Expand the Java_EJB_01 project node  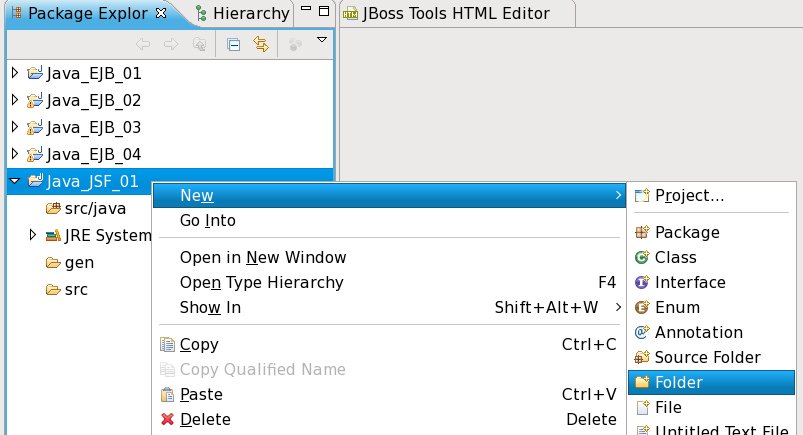pos(14,73)
